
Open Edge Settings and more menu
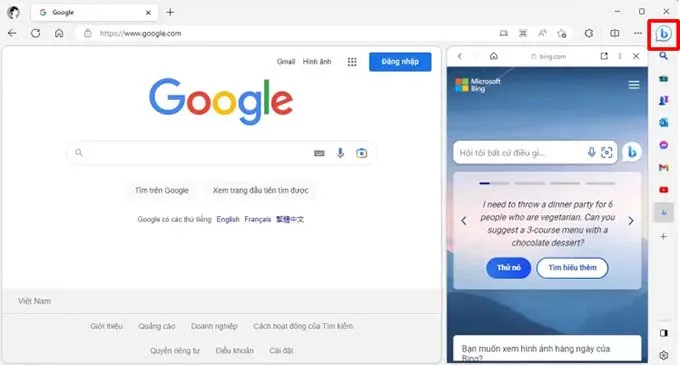pyautogui.click(x=638, y=33)
